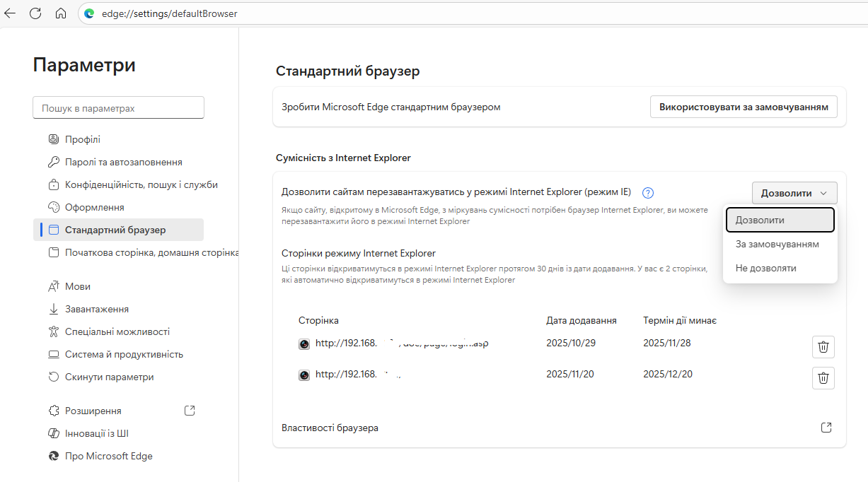Choose За замовчуванням in the dropdown list
Viewport: 868px width, 482px height.
point(780,244)
